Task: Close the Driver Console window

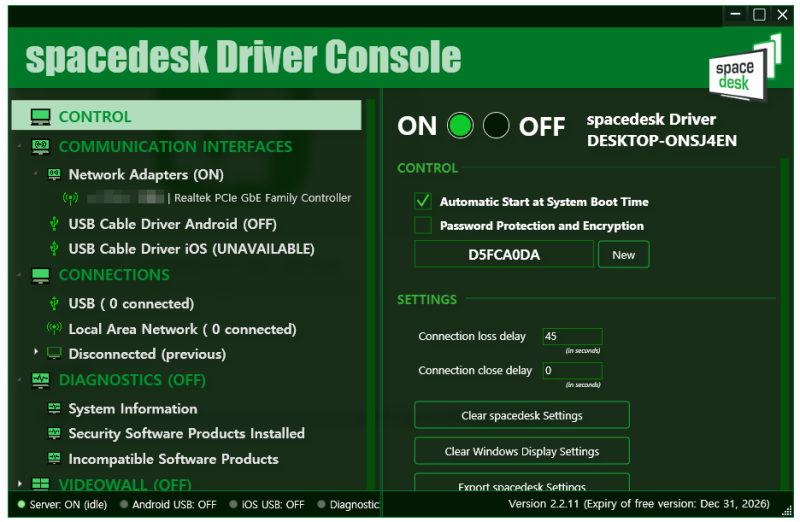Action: pyautogui.click(x=782, y=14)
